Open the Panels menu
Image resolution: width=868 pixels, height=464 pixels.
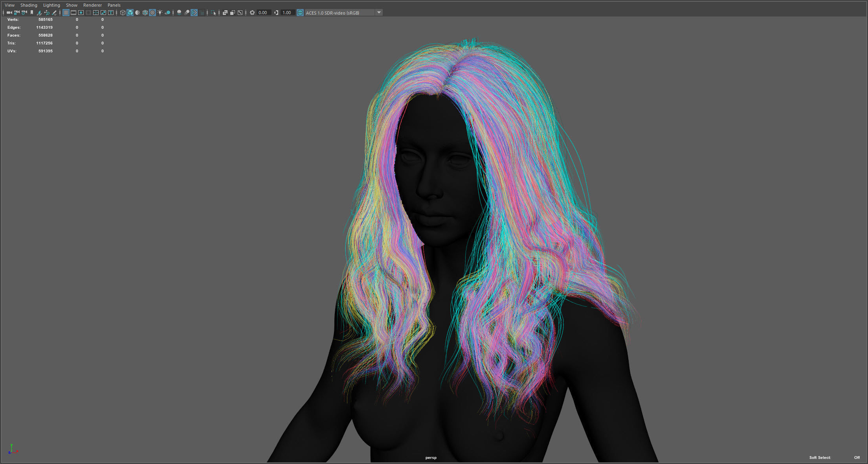(x=114, y=5)
